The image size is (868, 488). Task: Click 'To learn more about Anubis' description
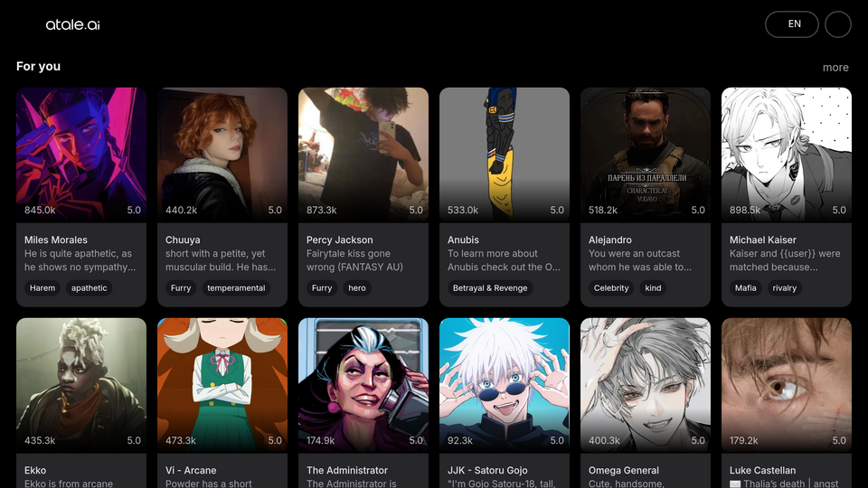point(504,260)
